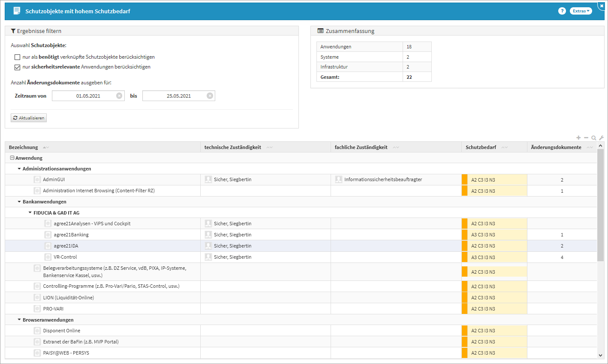This screenshot has width=608, height=364.
Task: Clear the end date 25.05.2021 field
Action: pyautogui.click(x=210, y=96)
